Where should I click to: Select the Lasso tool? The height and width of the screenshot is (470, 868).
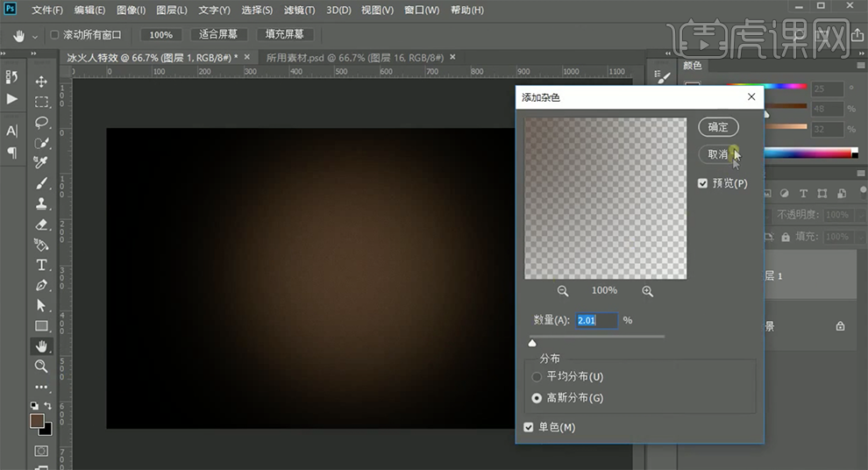pyautogui.click(x=41, y=123)
